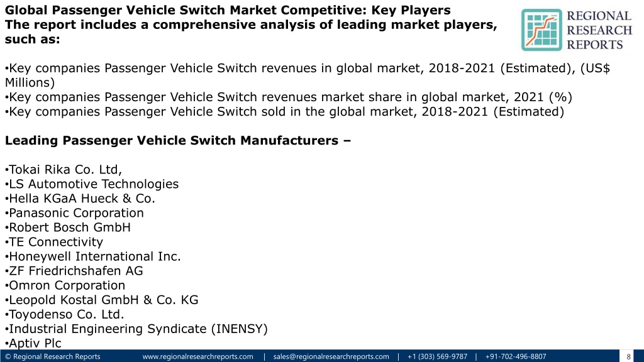644x362 pixels.
Task: Click the bullet 'sold in the global market, 2018-2021'
Action: [x=284, y=111]
